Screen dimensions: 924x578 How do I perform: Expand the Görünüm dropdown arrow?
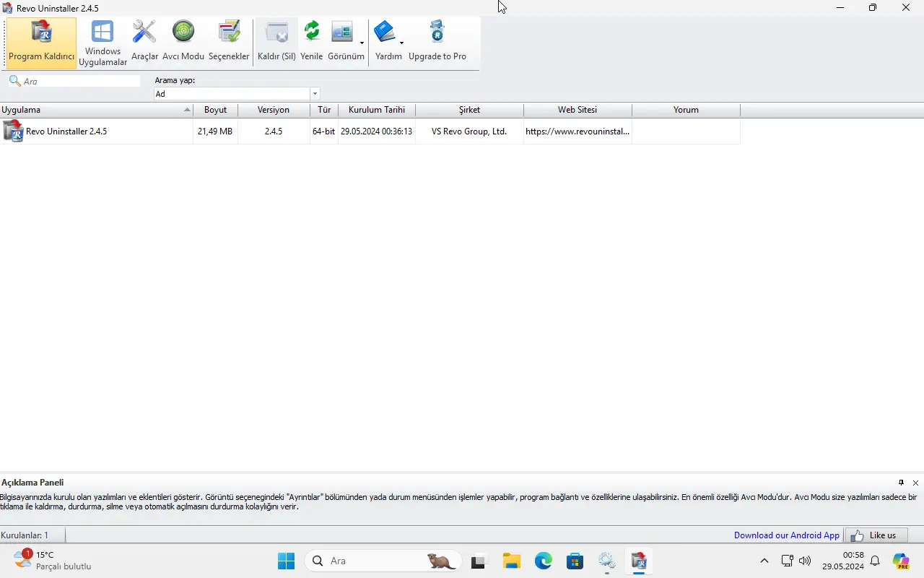click(362, 43)
